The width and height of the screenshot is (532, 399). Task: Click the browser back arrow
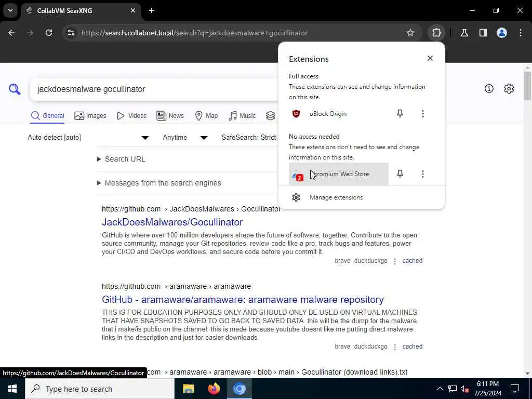[x=11, y=33]
